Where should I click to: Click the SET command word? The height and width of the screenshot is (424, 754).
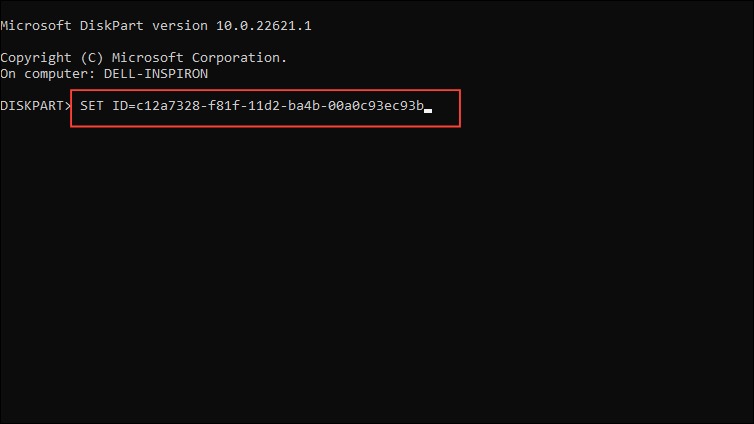point(91,106)
